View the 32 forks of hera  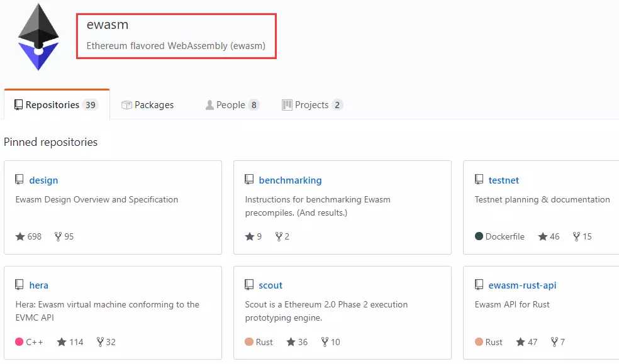click(x=106, y=342)
